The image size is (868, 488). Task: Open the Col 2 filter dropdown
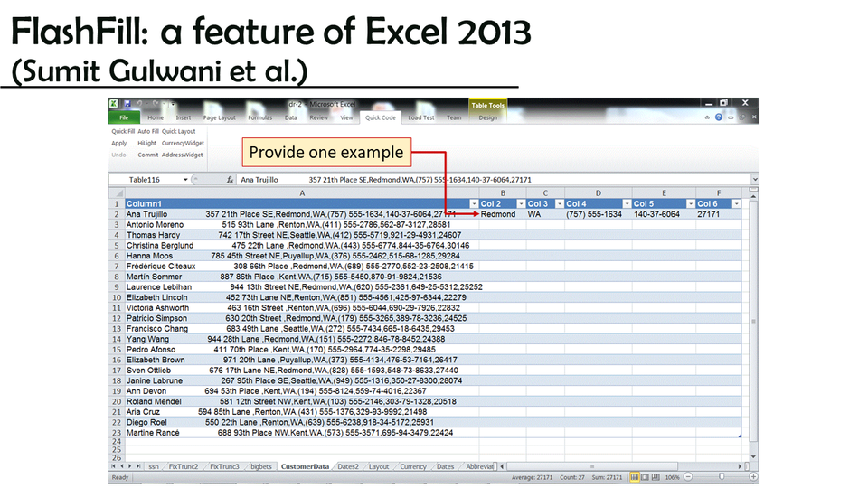click(520, 204)
